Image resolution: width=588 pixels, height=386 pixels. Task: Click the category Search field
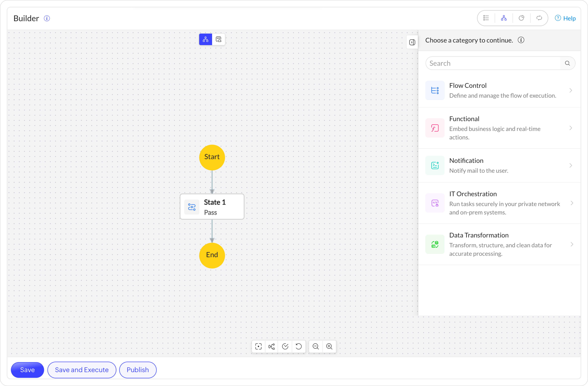[494, 63]
